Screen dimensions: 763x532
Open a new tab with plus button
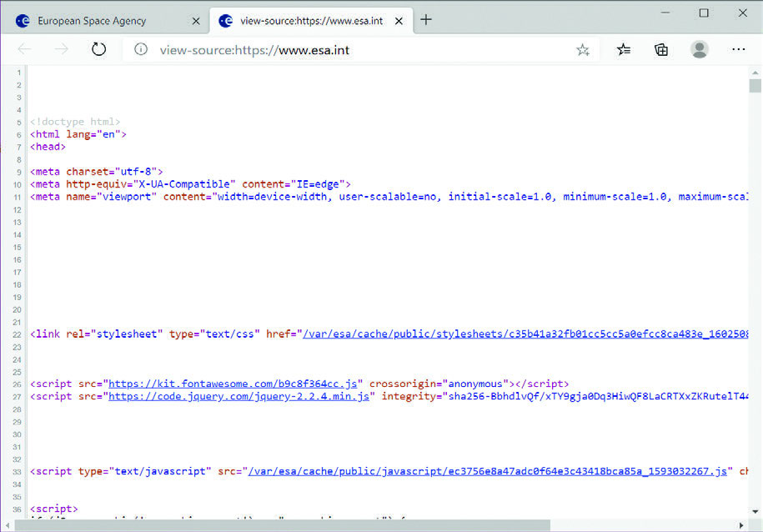(x=426, y=20)
